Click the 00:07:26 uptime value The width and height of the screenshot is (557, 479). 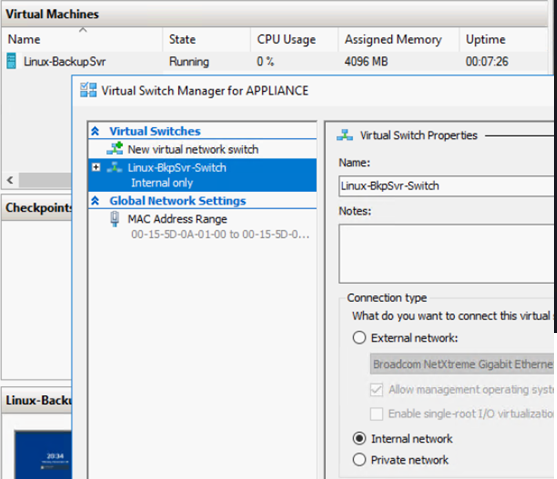click(x=487, y=61)
